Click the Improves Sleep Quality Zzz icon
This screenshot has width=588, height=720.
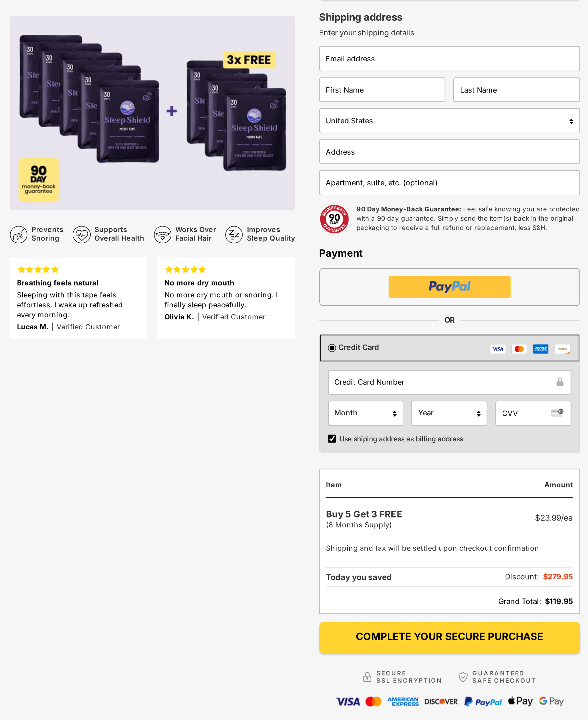pyautogui.click(x=234, y=234)
